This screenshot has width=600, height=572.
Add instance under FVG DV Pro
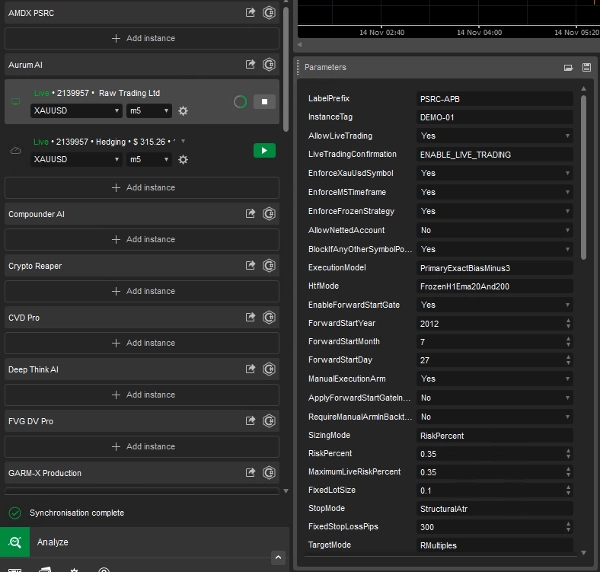(142, 447)
